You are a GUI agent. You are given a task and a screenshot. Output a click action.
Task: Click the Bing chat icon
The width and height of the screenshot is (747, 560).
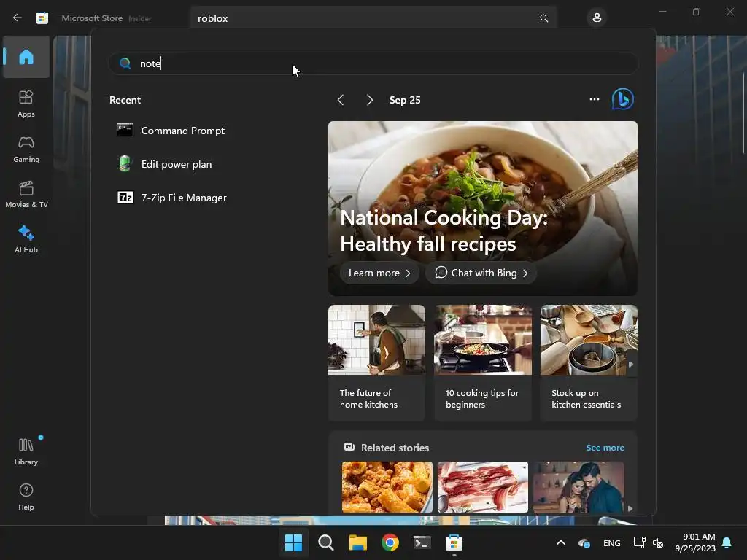pos(623,99)
